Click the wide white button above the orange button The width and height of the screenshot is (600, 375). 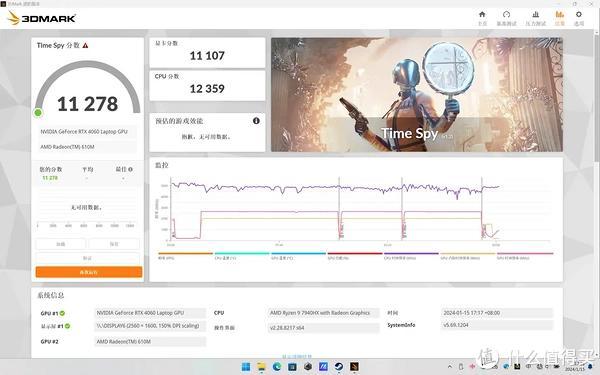click(88, 258)
